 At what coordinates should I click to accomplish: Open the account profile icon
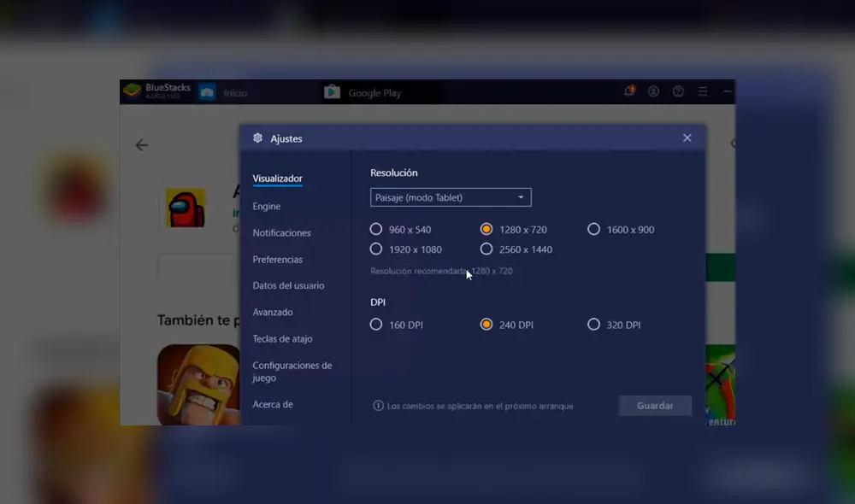click(x=653, y=91)
